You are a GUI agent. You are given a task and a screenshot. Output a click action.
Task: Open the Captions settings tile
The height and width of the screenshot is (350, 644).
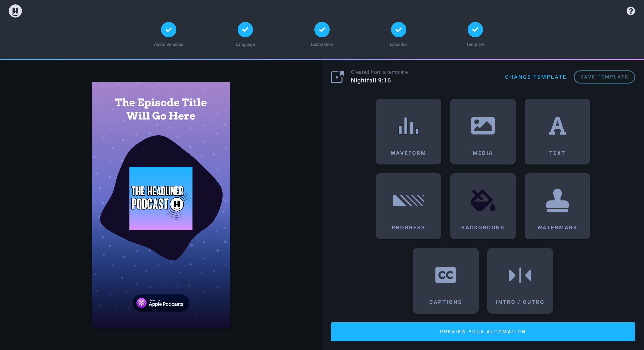click(446, 281)
